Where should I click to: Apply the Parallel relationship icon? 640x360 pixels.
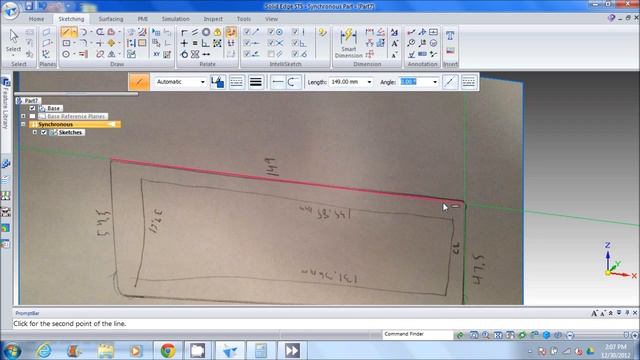tap(195, 32)
